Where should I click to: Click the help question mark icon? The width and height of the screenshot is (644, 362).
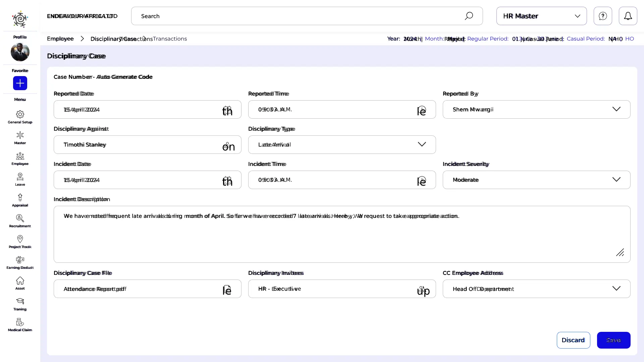(602, 16)
